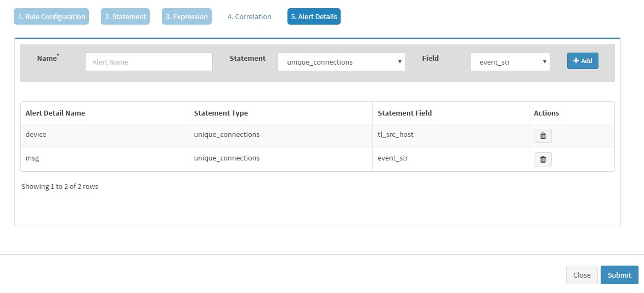Focus the Alert Name input field
644x293 pixels.
tap(149, 62)
